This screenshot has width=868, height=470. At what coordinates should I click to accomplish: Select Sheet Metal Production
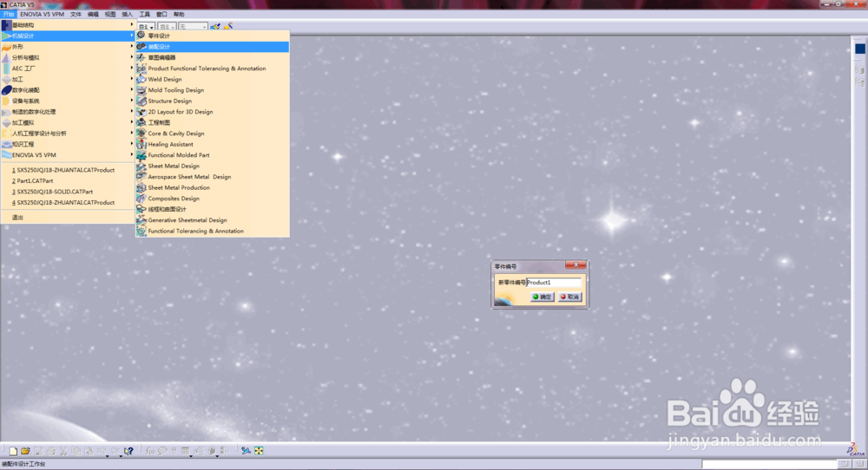coord(213,187)
